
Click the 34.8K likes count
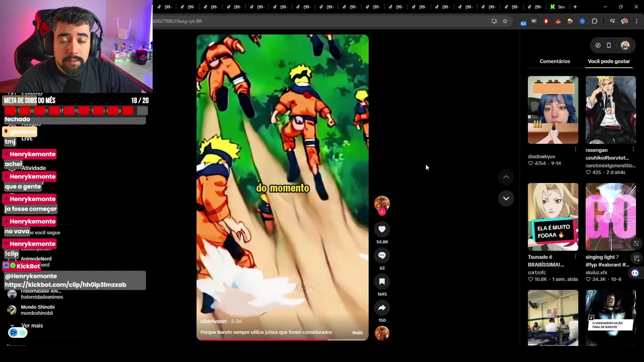click(x=382, y=242)
